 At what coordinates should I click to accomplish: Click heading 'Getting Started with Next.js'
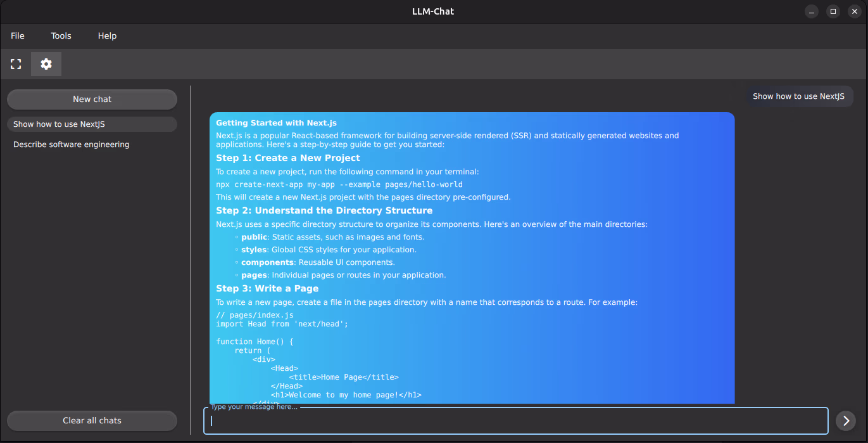276,123
